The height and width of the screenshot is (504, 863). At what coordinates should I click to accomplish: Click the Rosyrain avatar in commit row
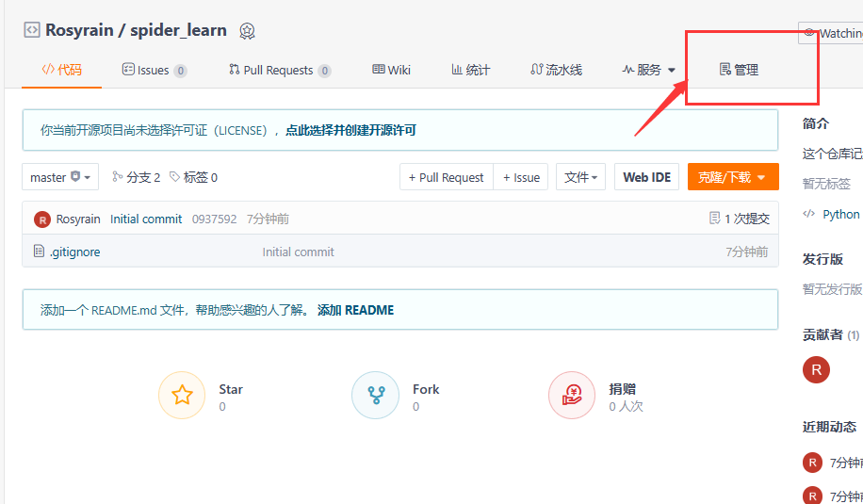(42, 219)
